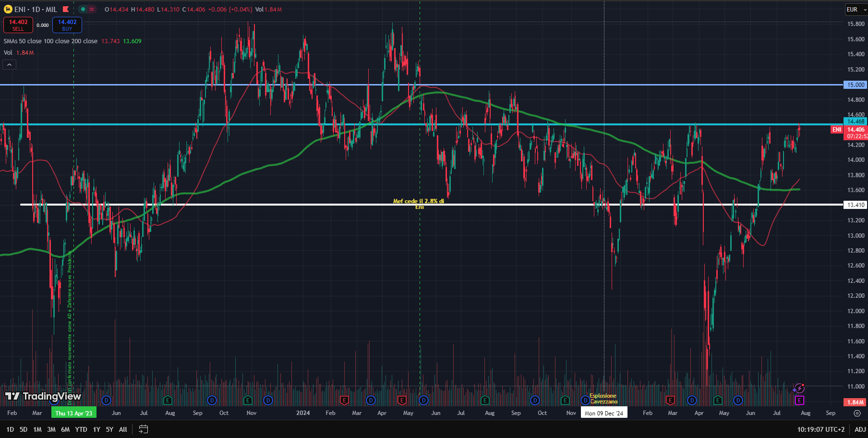Viewport: 868px width, 438px height.
Task: Click the red earnings E marker before May 2024
Action: click(x=402, y=400)
